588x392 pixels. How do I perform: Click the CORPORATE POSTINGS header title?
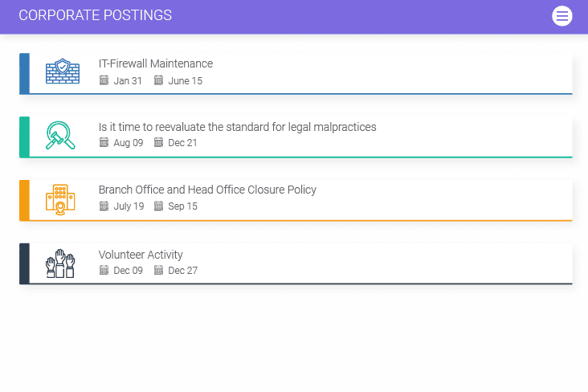(x=96, y=15)
